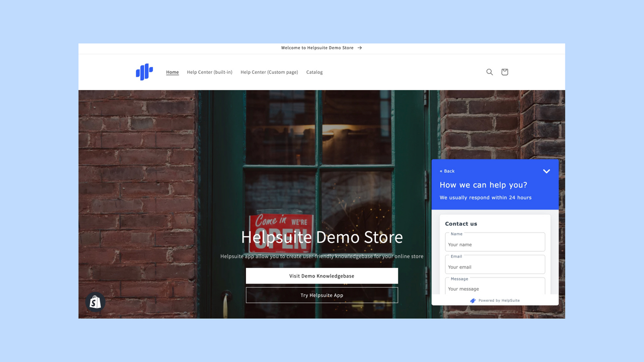Click 'We usually respond within 24 hours' text
Image resolution: width=644 pixels, height=362 pixels.
point(486,198)
